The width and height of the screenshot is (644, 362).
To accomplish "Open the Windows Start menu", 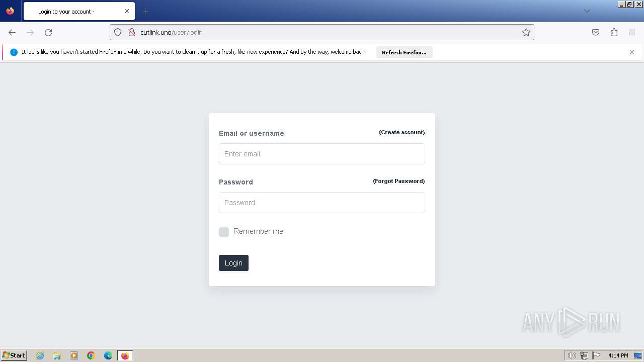I will coord(14,355).
